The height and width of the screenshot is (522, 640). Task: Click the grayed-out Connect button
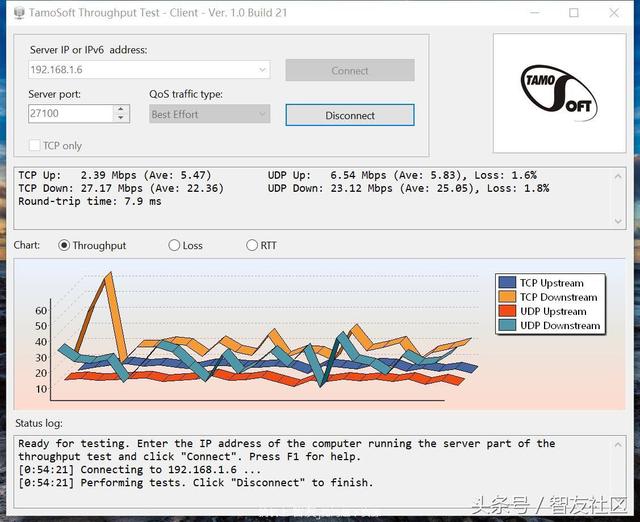click(x=349, y=70)
